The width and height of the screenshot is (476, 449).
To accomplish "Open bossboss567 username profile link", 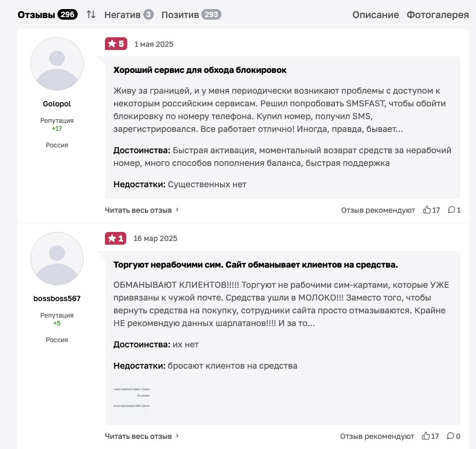I will click(x=57, y=298).
